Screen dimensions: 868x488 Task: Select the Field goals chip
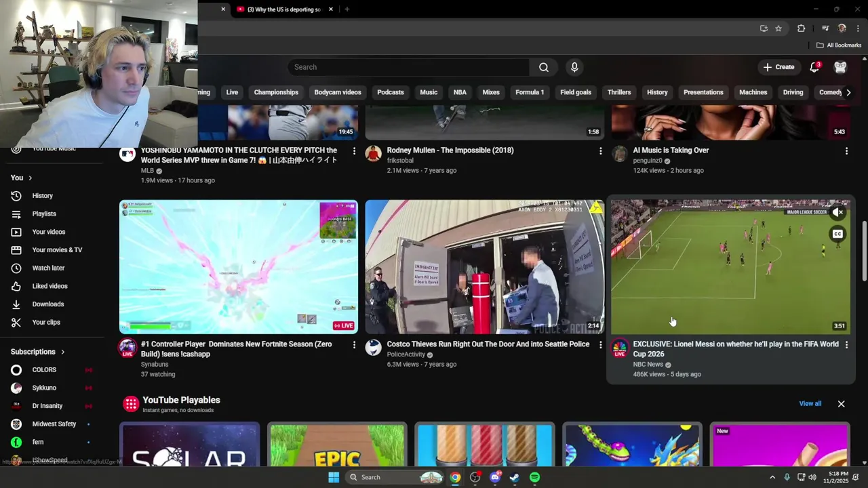click(x=576, y=92)
